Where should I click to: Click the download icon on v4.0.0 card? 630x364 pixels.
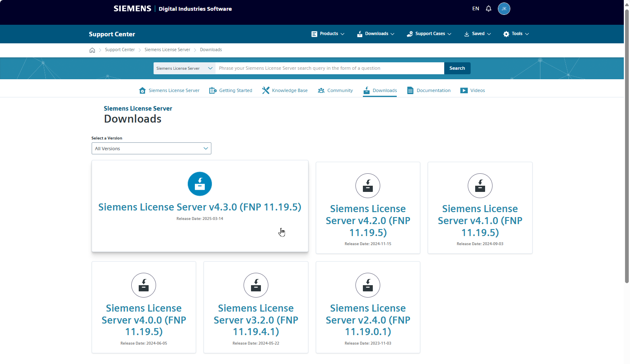(x=144, y=285)
